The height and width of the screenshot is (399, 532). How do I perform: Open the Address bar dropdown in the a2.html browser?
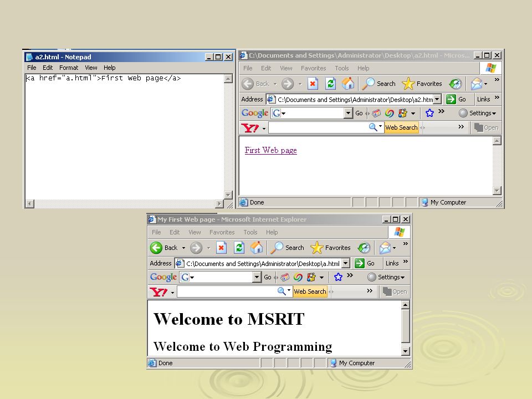tap(437, 99)
